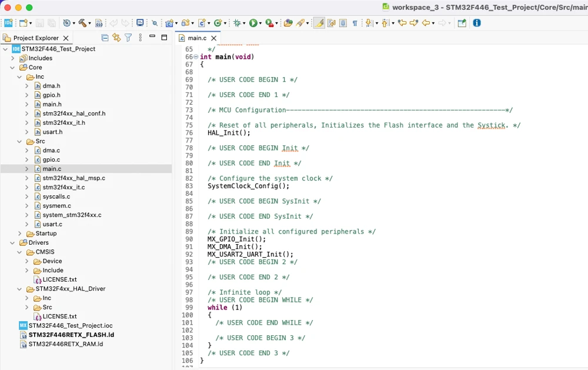Select gpio.h in the Inc folder
This screenshot has height=370, width=588.
click(x=51, y=95)
